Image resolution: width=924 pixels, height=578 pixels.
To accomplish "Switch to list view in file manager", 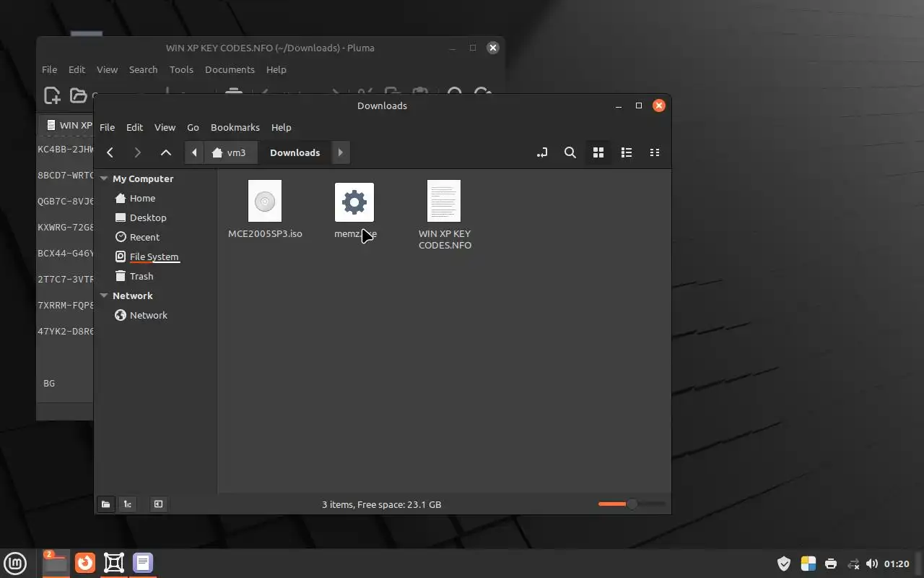I will tap(627, 152).
